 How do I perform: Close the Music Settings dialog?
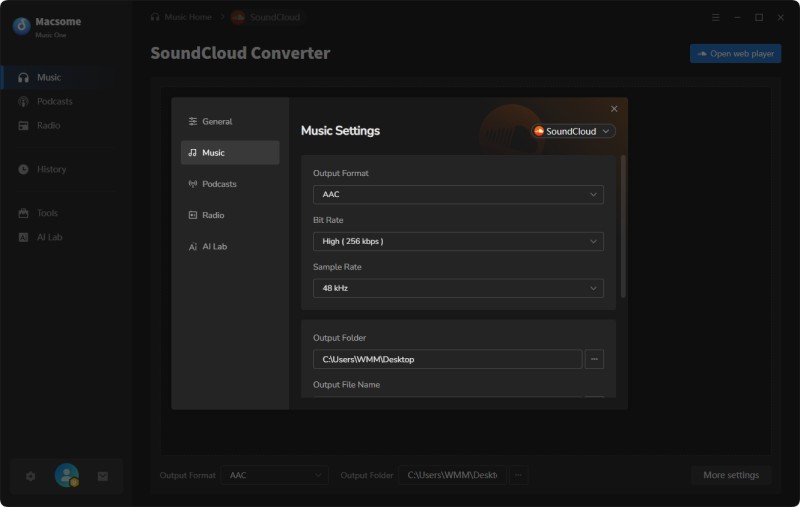[x=614, y=109]
